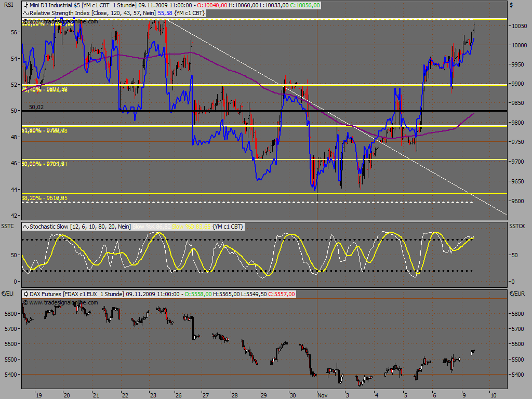This screenshot has width=532, height=399.
Task: Click the 26 label on the date axis
Action: 179,395
